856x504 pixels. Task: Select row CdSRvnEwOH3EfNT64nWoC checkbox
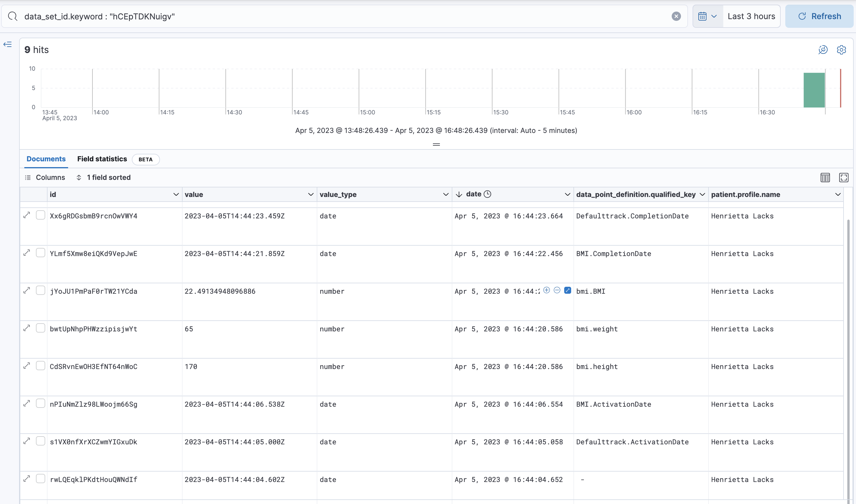coord(40,366)
